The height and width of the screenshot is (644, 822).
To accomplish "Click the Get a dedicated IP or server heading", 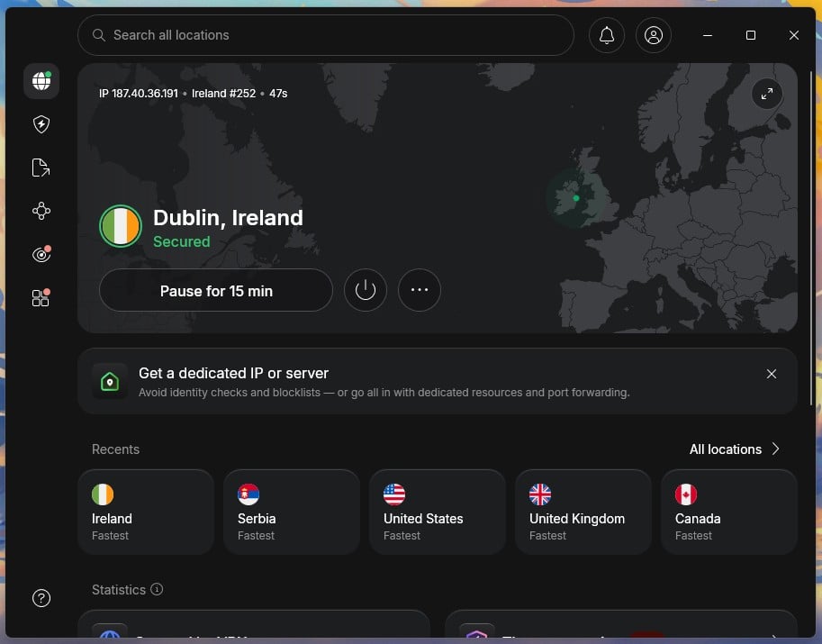I will [x=233, y=374].
